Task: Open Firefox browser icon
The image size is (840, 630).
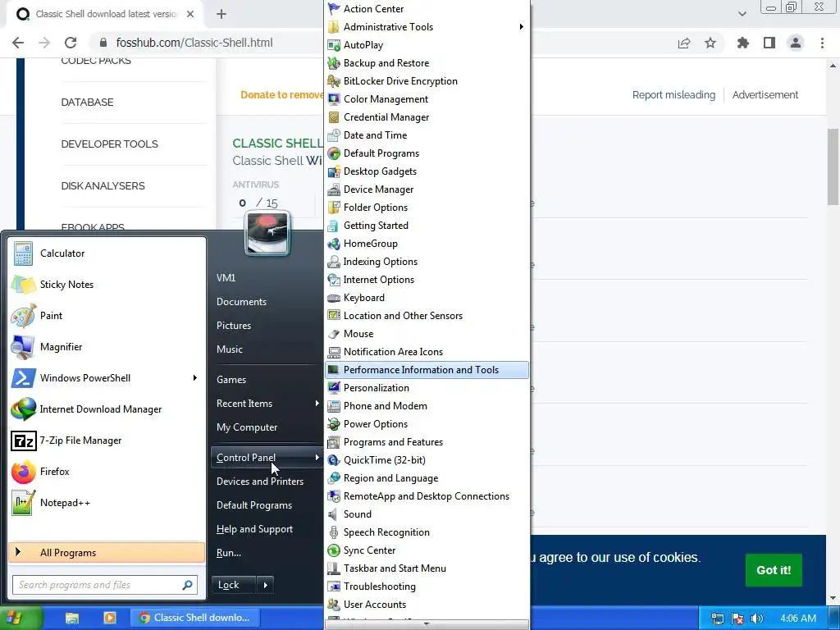Action: coord(24,472)
